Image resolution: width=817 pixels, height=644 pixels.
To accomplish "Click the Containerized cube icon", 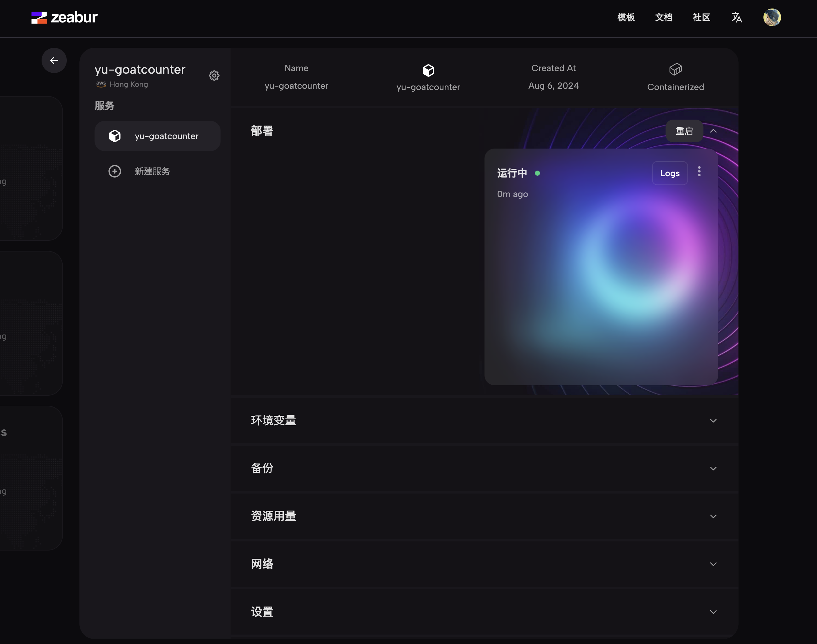I will tap(676, 69).
